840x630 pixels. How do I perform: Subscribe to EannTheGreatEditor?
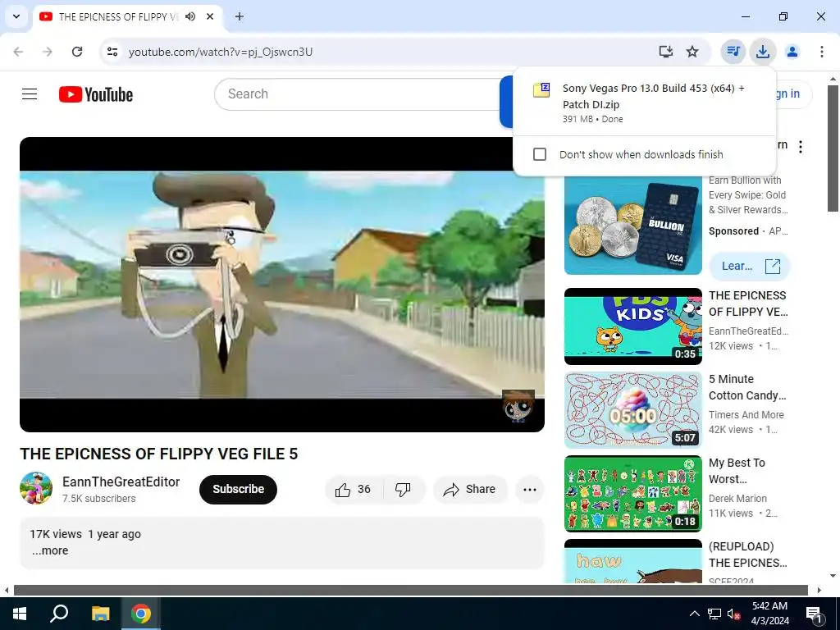click(x=239, y=489)
